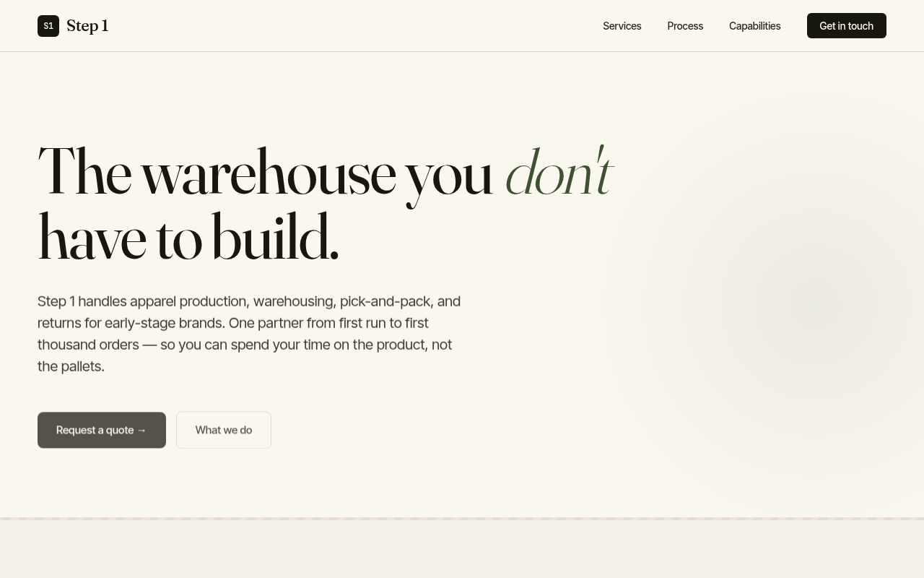
Task: Go to the Services menu item
Action: (x=622, y=26)
